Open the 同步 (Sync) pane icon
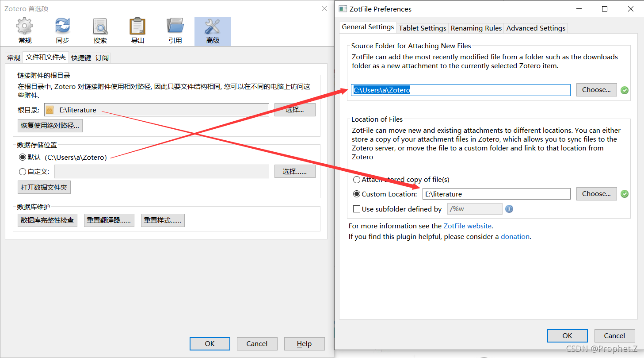 pos(62,31)
